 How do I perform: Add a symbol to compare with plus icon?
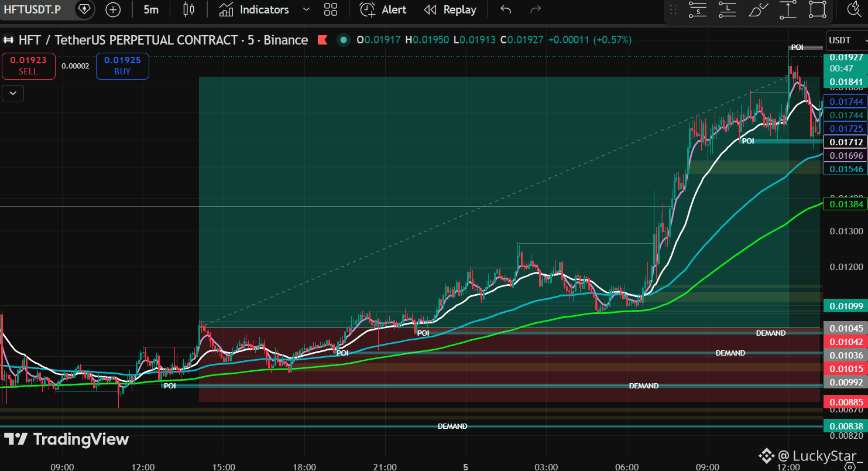tap(113, 9)
